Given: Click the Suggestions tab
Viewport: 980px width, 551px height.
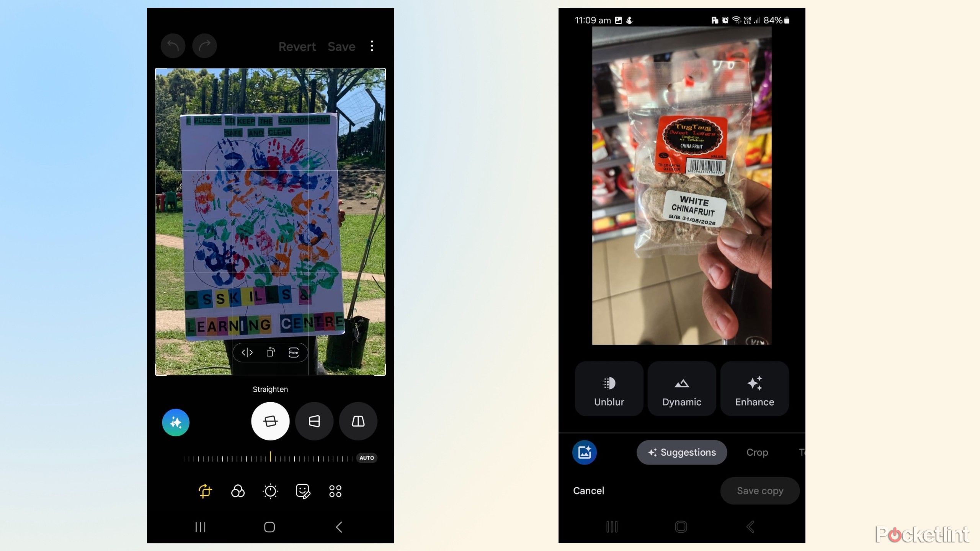Looking at the screenshot, I should point(681,452).
